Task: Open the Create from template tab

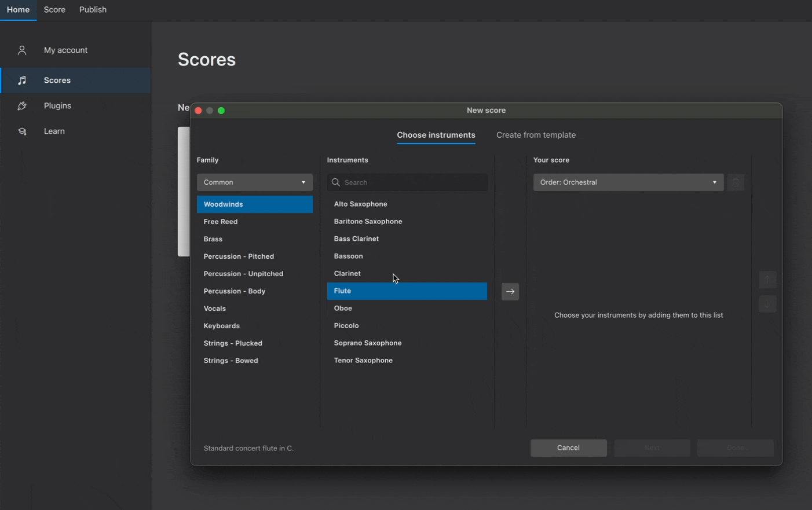Action: 536,135
